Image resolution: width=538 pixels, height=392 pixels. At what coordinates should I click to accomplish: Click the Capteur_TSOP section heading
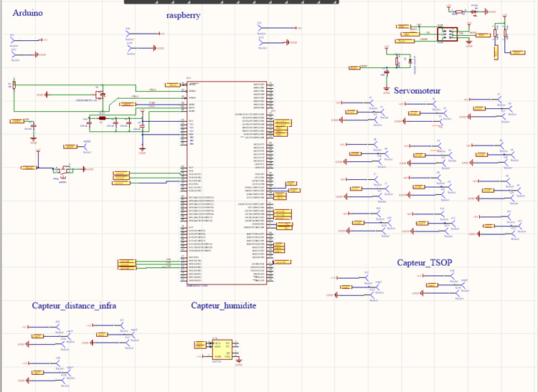click(425, 263)
